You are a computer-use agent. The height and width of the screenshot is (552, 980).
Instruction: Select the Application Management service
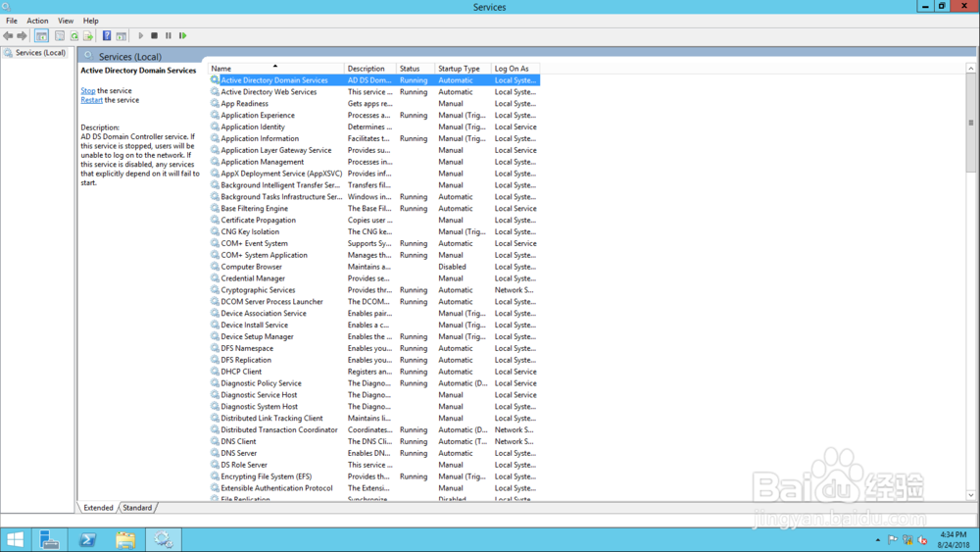[x=374, y=162]
